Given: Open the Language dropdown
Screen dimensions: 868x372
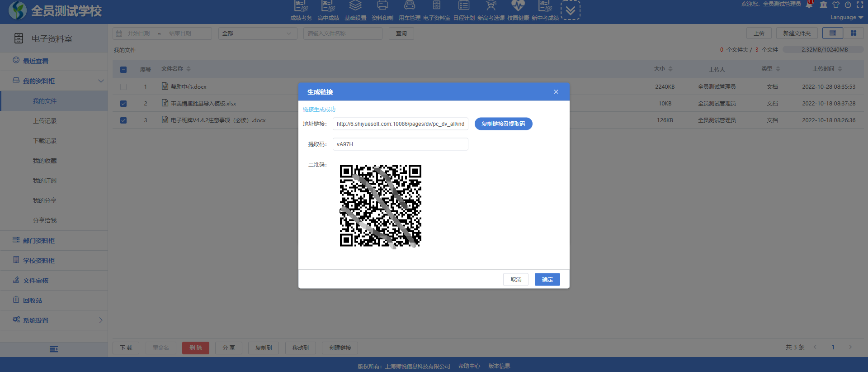Looking at the screenshot, I should pyautogui.click(x=847, y=17).
